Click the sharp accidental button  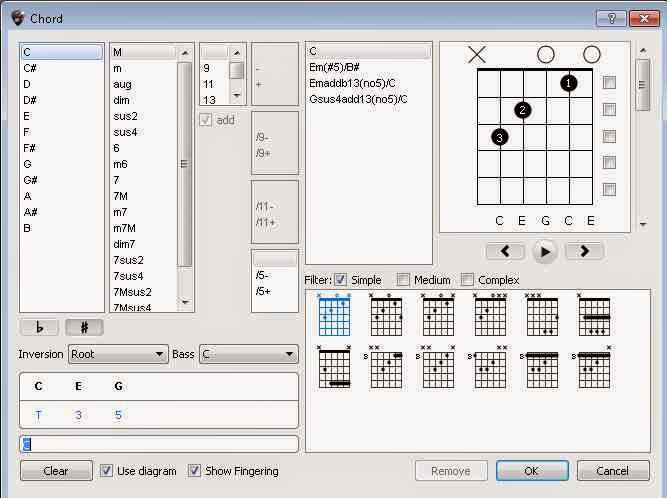[84, 327]
